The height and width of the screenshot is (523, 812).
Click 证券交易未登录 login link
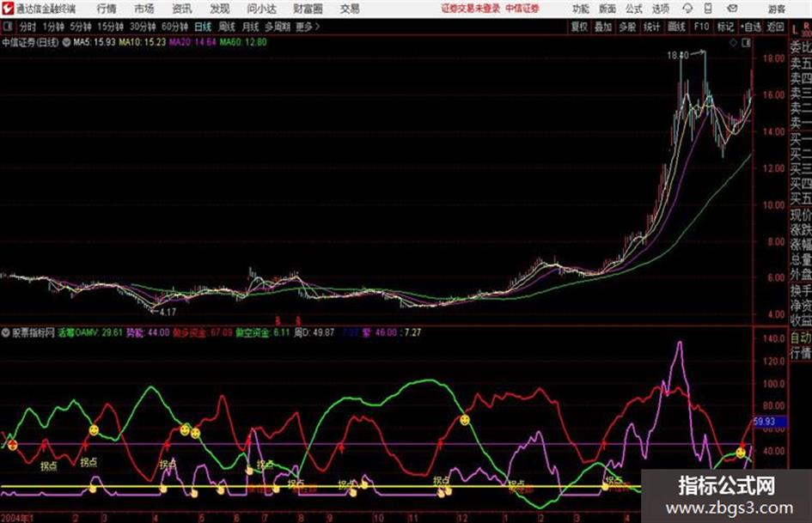coord(471,9)
